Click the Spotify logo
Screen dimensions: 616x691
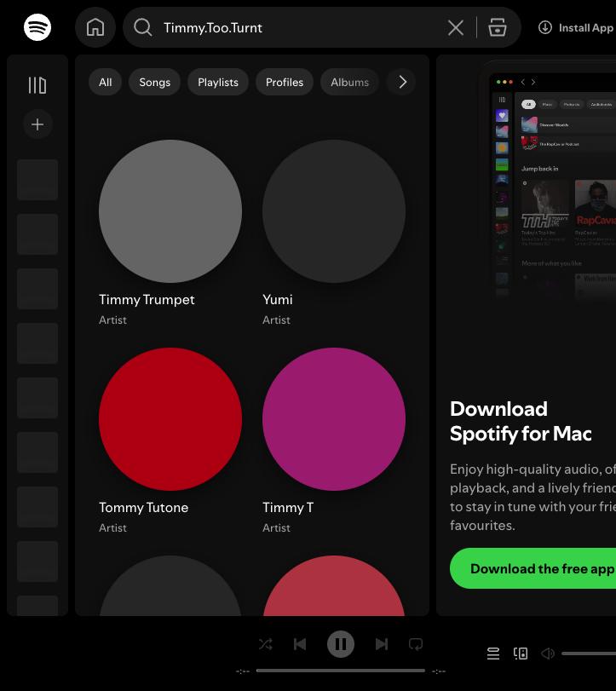click(x=37, y=27)
